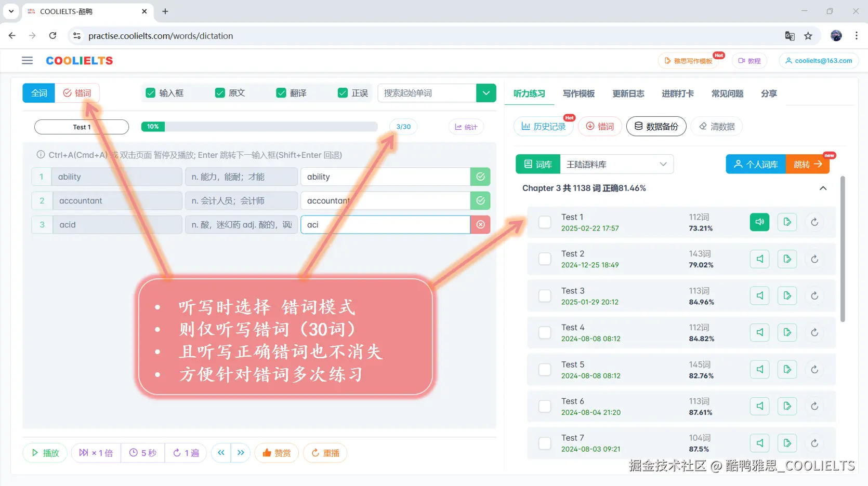This screenshot has width=868, height=486.
Task: Go to previous word double-arrow
Action: pos(221,453)
